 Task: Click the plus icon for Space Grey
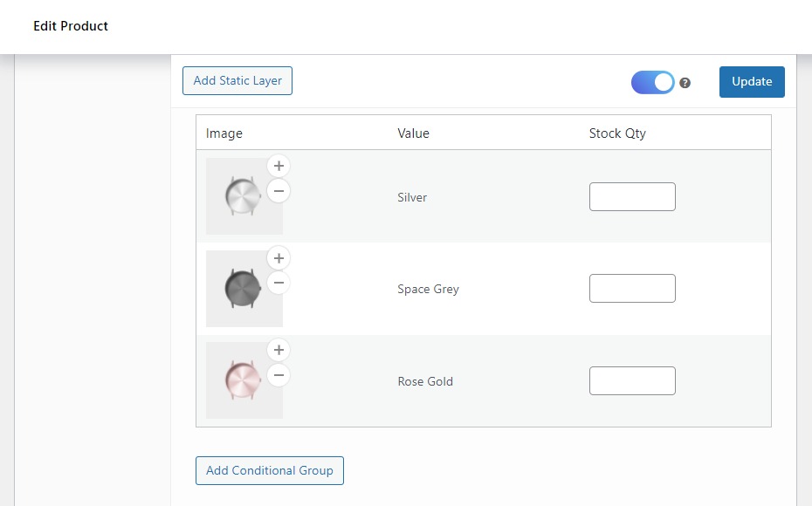point(279,257)
